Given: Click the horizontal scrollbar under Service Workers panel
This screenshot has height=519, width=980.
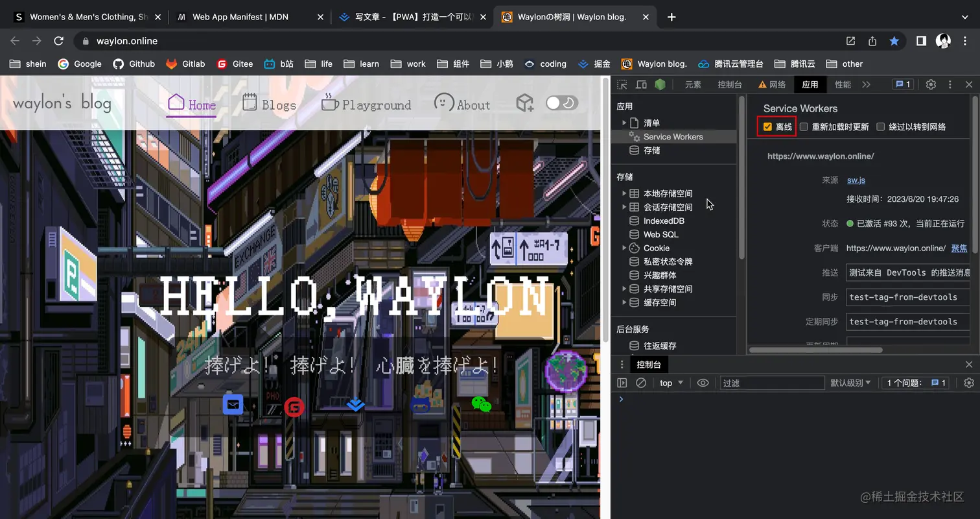Looking at the screenshot, I should point(815,350).
